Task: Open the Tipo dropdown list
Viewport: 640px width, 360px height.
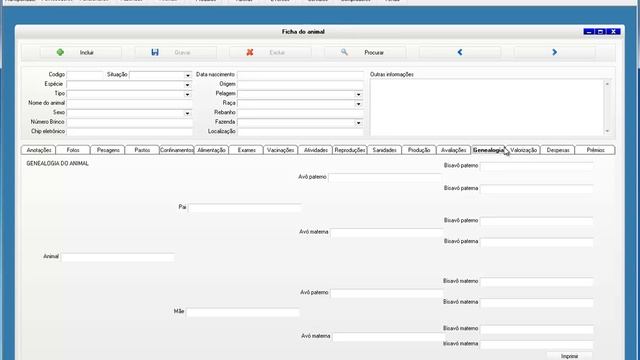Action: pyautogui.click(x=187, y=94)
